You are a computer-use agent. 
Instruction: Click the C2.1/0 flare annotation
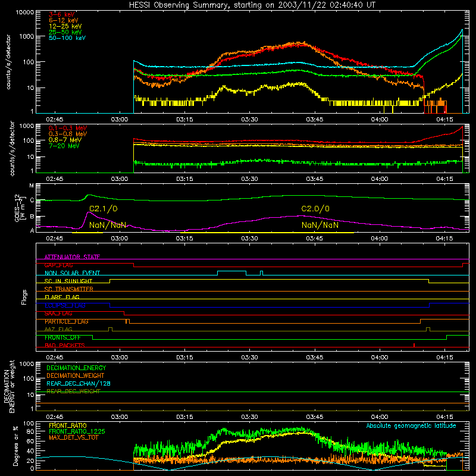tap(103, 209)
